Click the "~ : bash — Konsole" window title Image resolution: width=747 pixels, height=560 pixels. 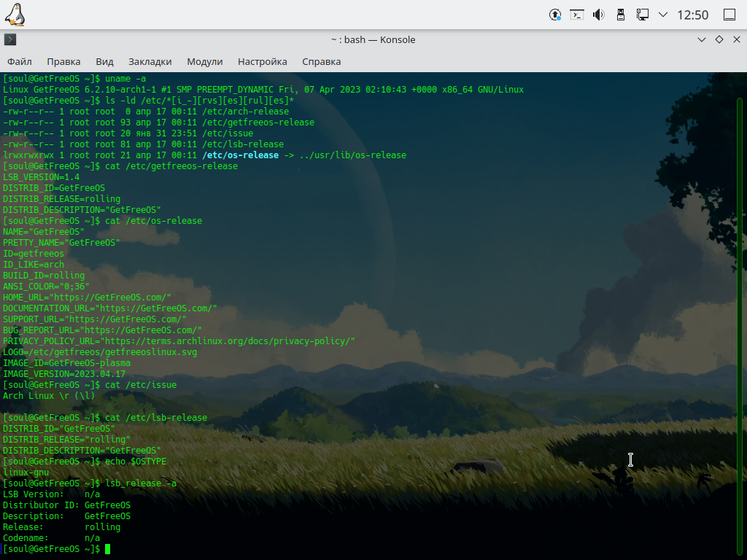pos(373,39)
